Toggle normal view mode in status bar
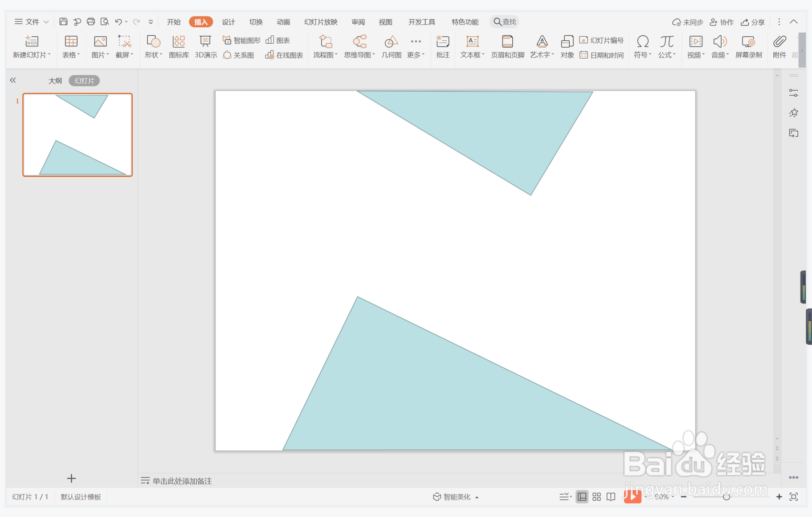Image resolution: width=812 pixels, height=517 pixels. pyautogui.click(x=582, y=497)
